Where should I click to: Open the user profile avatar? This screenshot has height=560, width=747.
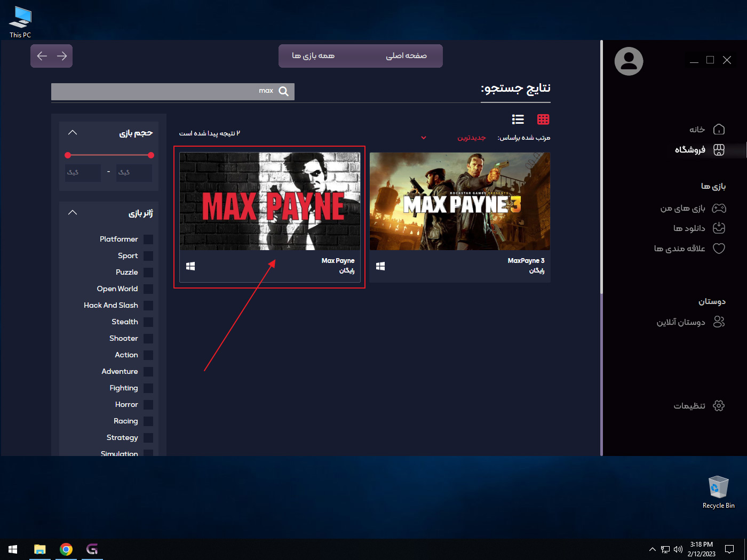tap(629, 61)
